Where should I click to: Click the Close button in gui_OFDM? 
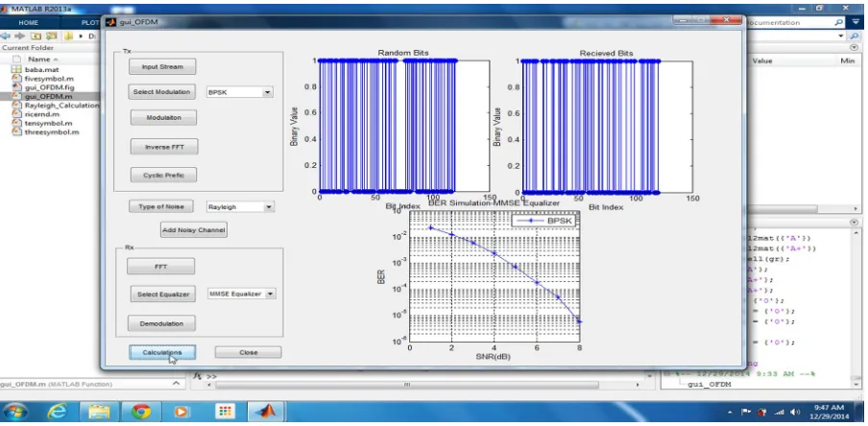(248, 352)
